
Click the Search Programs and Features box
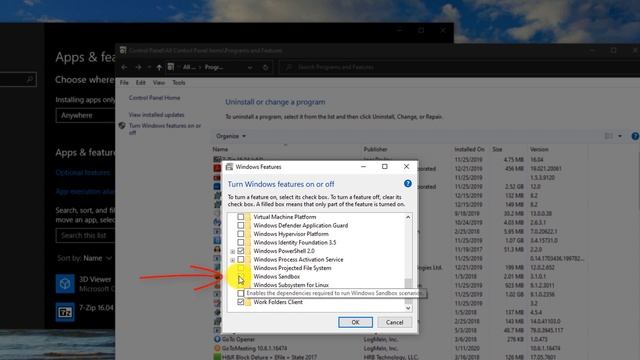coord(459,67)
